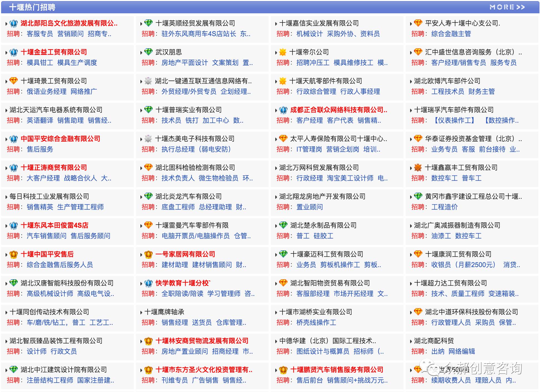The image size is (540, 392).
Task: Click gray star icon beside 湖北一键通互联互通信息网络有..
Action: point(148,81)
